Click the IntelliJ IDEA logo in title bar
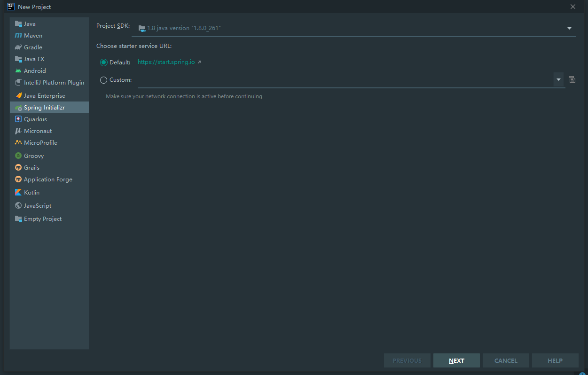This screenshot has height=375, width=588. tap(11, 7)
